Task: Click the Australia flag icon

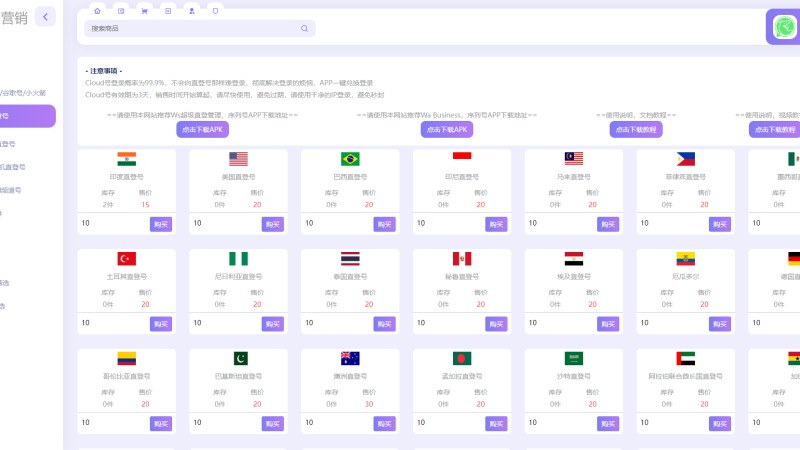Action: 350,358
